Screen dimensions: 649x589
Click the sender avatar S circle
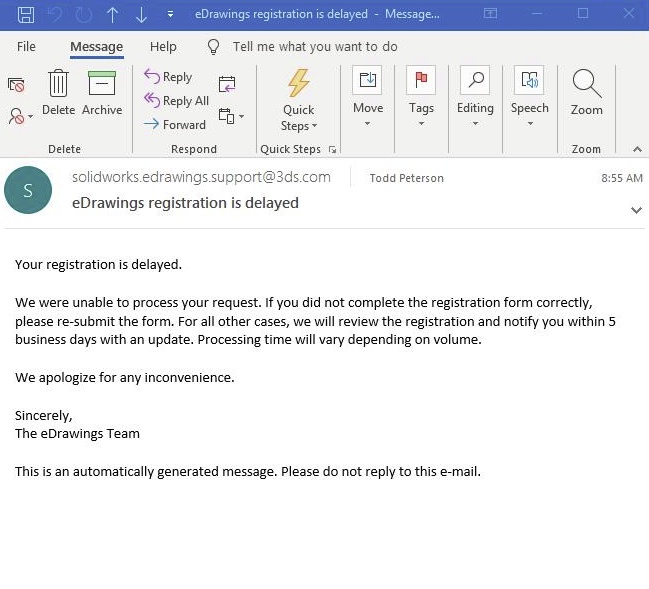click(x=28, y=190)
